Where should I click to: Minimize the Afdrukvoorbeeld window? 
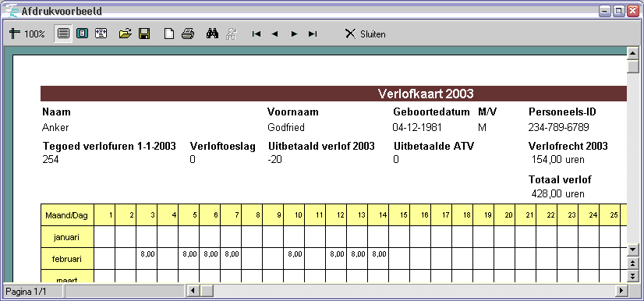click(604, 11)
